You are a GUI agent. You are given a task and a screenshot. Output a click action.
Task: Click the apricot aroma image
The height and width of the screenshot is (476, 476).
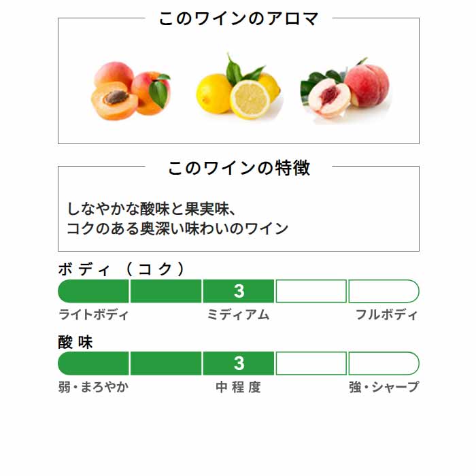131,90
